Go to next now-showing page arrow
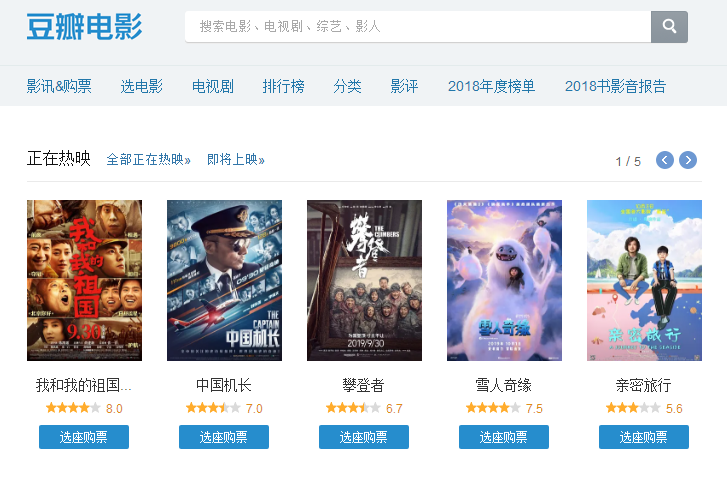This screenshot has width=727, height=496. [688, 160]
